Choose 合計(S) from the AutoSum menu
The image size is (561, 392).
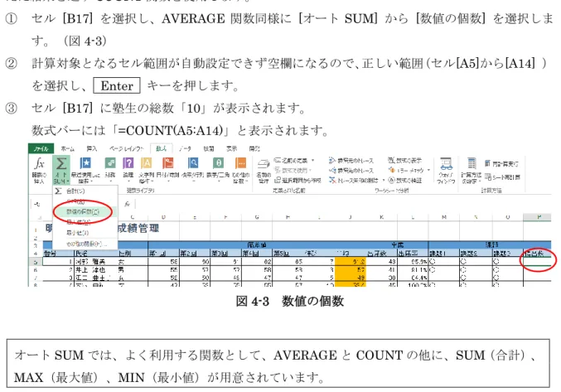(x=85, y=191)
